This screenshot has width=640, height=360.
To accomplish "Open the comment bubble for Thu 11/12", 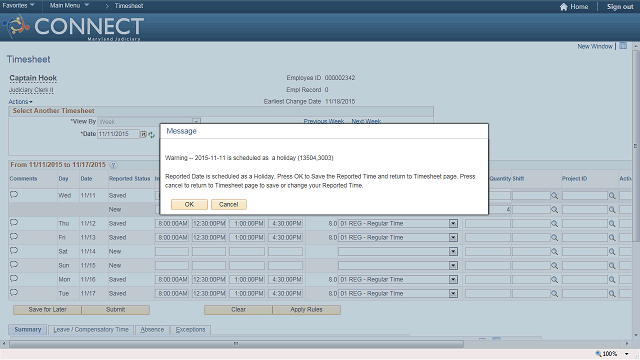I will tap(14, 222).
